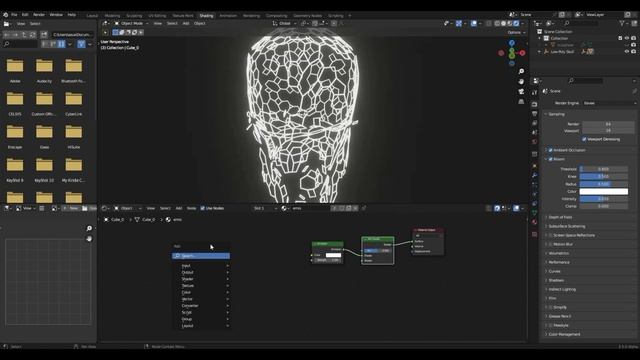640x360 pixels.
Task: Click the select box tool icon in viewport header
Action: (116, 32)
